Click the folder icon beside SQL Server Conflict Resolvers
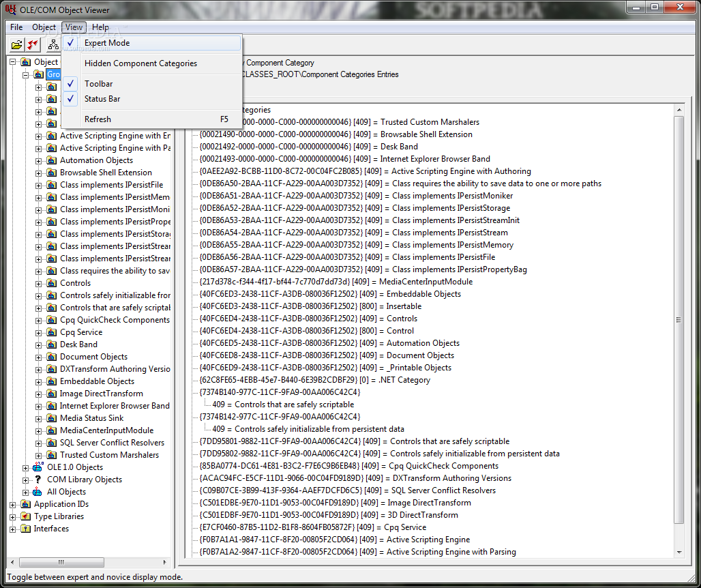Viewport: 701px width, 588px height. (52, 443)
